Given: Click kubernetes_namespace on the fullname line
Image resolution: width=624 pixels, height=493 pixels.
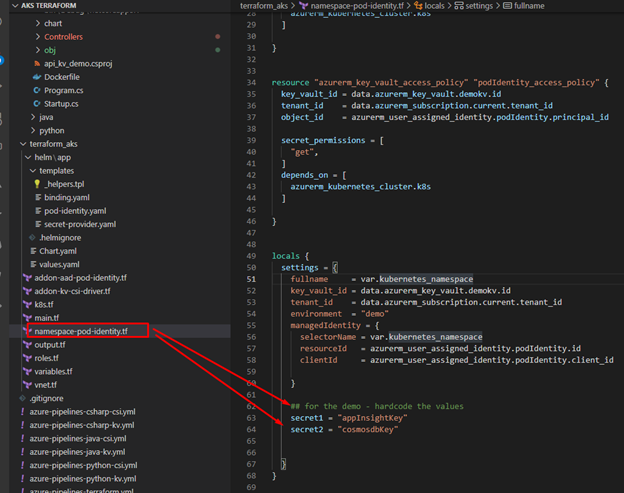Looking at the screenshot, I should click(426, 279).
